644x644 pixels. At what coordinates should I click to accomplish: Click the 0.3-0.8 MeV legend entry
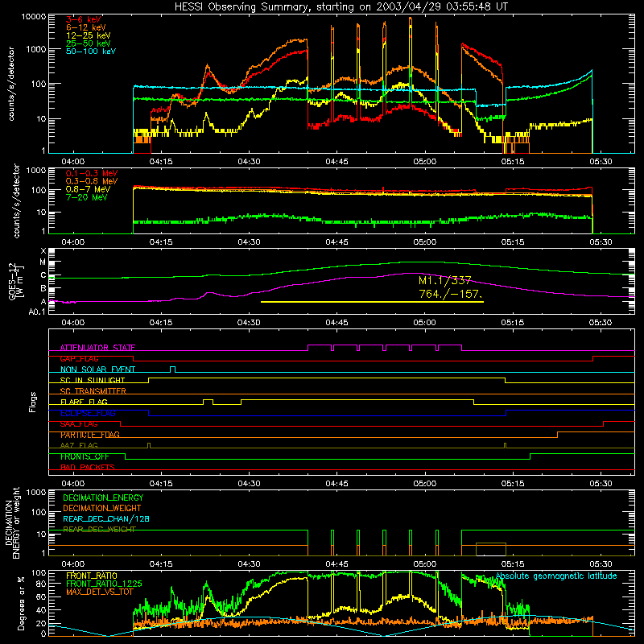tap(92, 181)
